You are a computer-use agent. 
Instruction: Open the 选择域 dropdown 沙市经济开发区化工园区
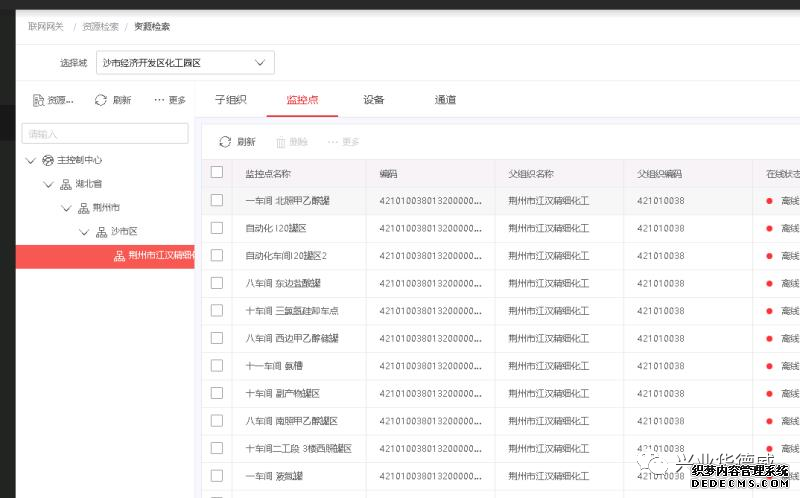185,62
